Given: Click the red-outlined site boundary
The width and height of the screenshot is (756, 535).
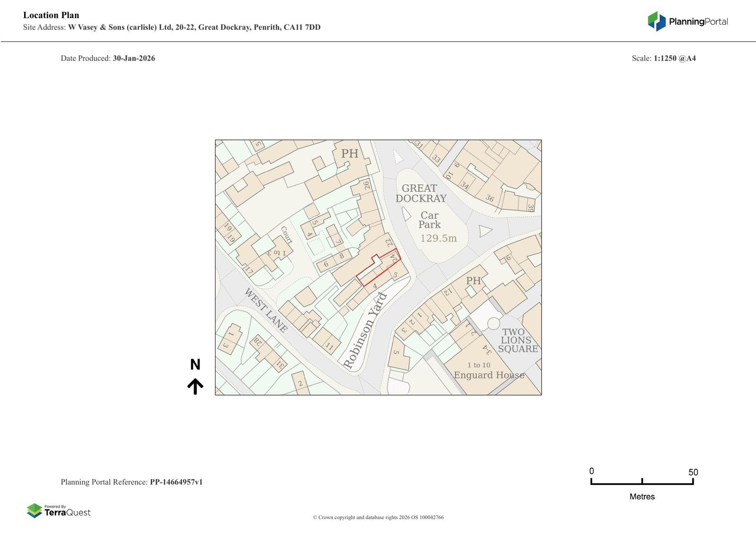Looking at the screenshot, I should (x=378, y=268).
